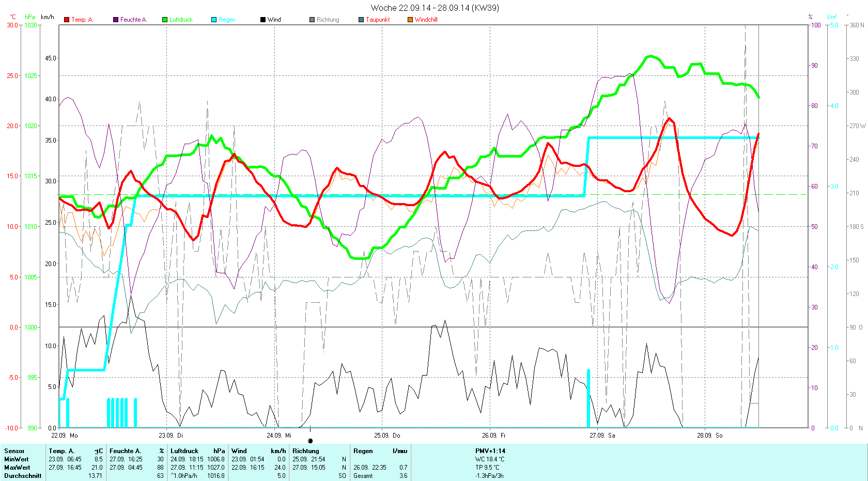868x481 pixels.
Task: Pick the teal Taupunkt legend swatch
Action: [x=361, y=20]
